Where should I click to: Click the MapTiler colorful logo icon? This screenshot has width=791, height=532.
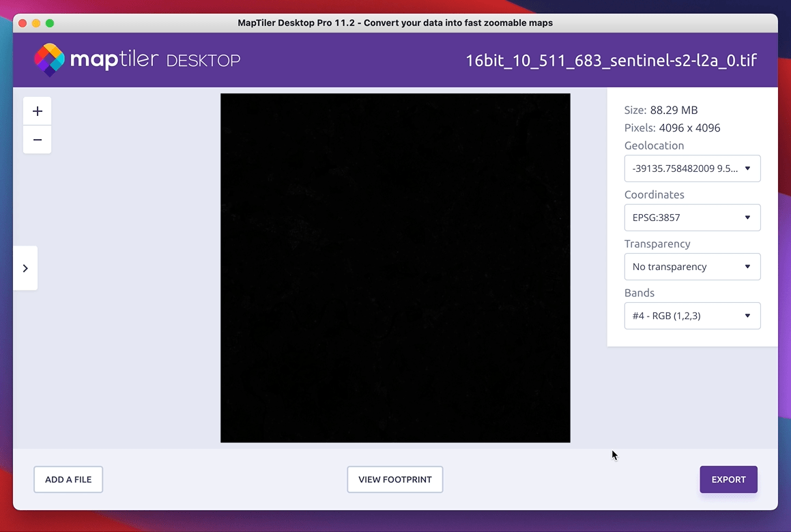tap(49, 60)
